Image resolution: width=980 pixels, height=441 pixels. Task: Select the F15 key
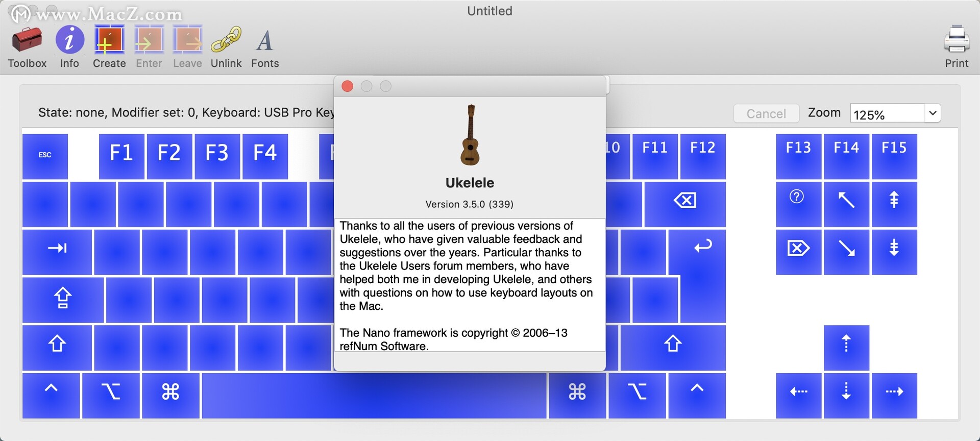click(x=894, y=156)
